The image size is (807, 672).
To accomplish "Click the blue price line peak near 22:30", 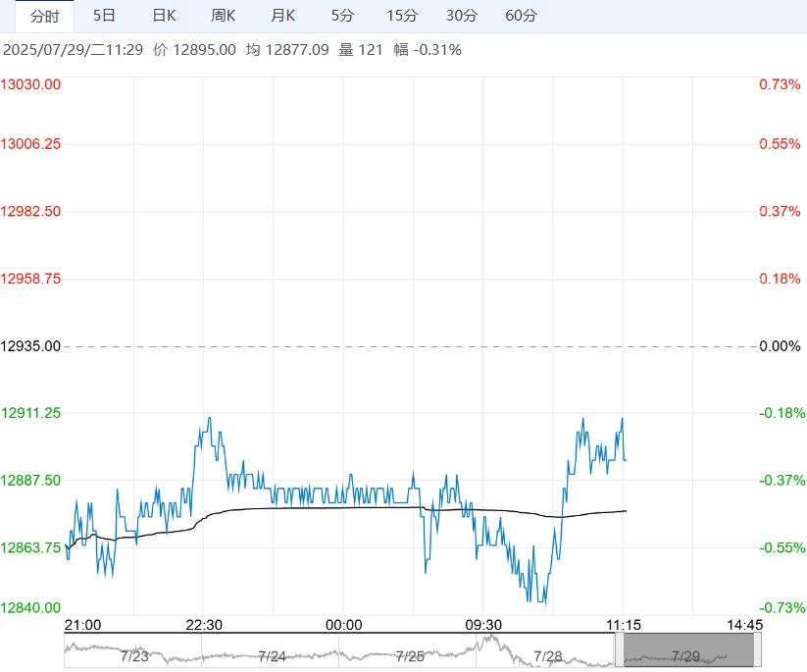I will point(208,419).
